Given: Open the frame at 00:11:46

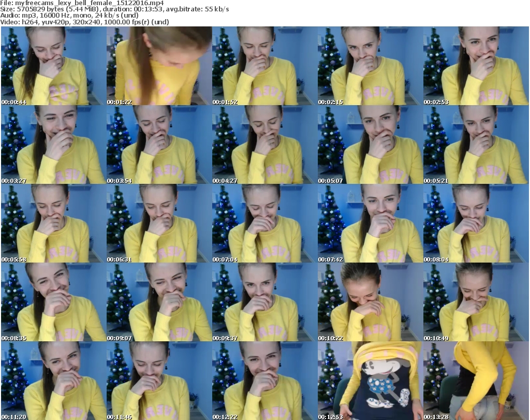Looking at the screenshot, I should click(x=159, y=381).
